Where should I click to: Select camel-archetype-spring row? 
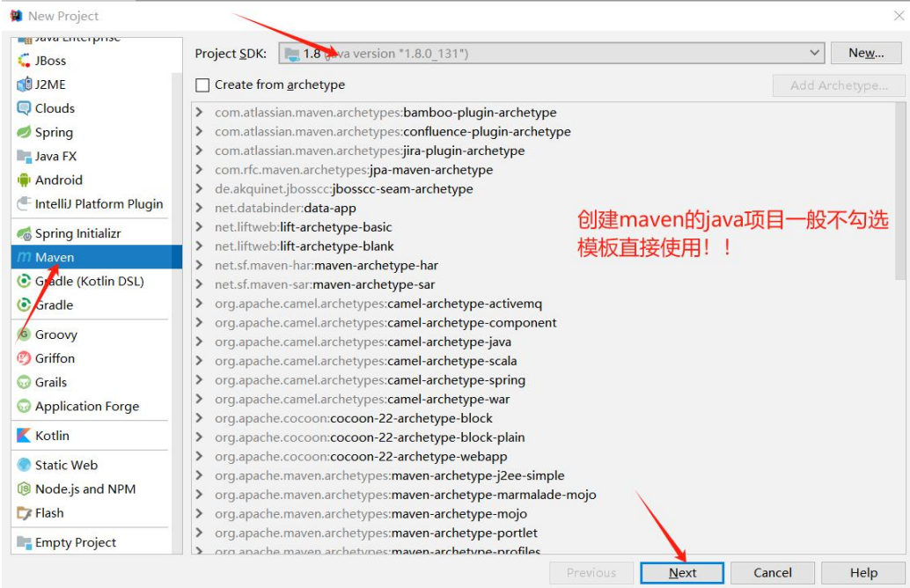(544, 379)
